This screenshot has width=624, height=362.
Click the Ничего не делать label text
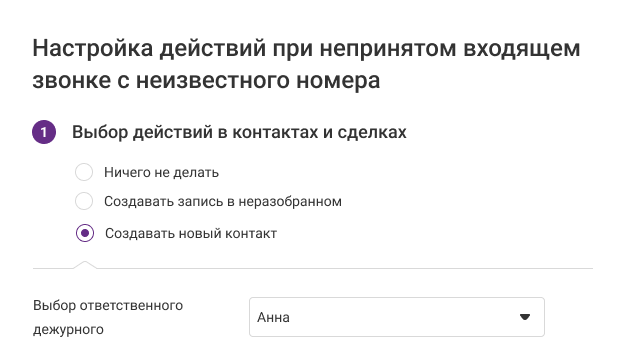pos(162,173)
